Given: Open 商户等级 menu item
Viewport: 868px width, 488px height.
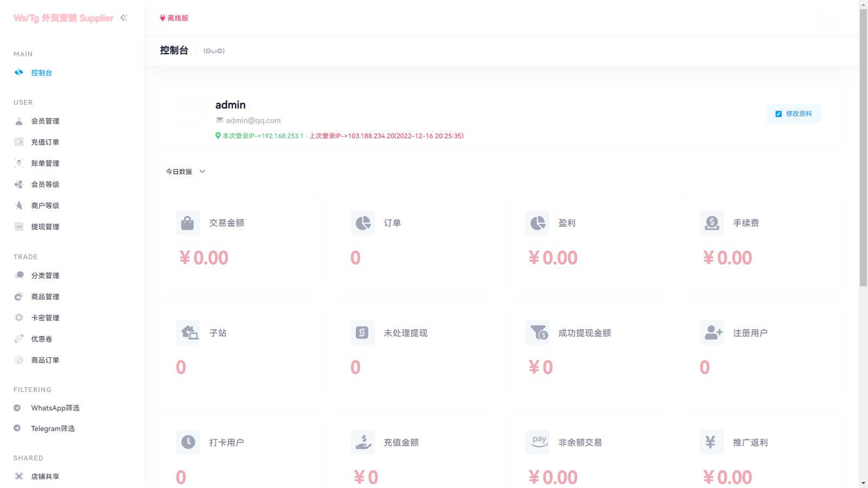Looking at the screenshot, I should click(45, 206).
